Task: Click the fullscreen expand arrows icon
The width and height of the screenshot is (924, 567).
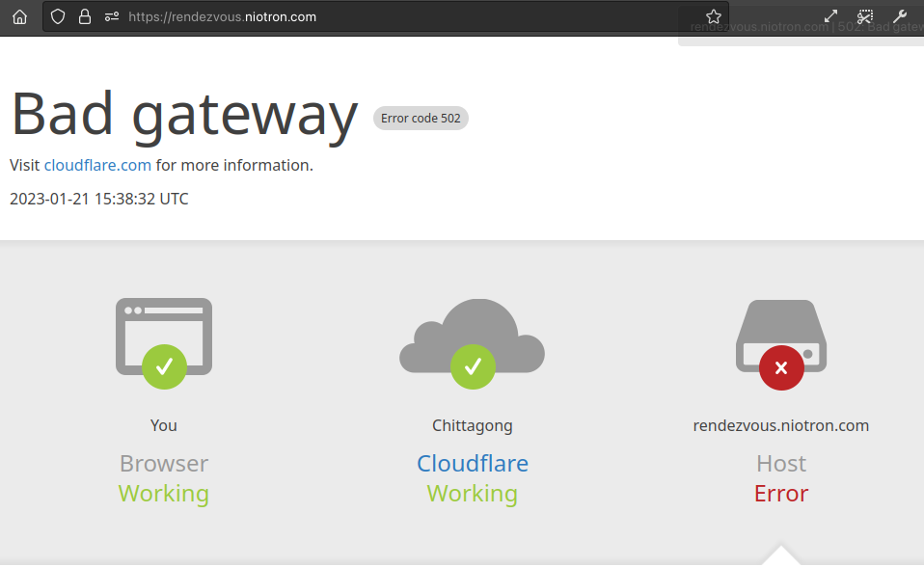Action: 830,16
